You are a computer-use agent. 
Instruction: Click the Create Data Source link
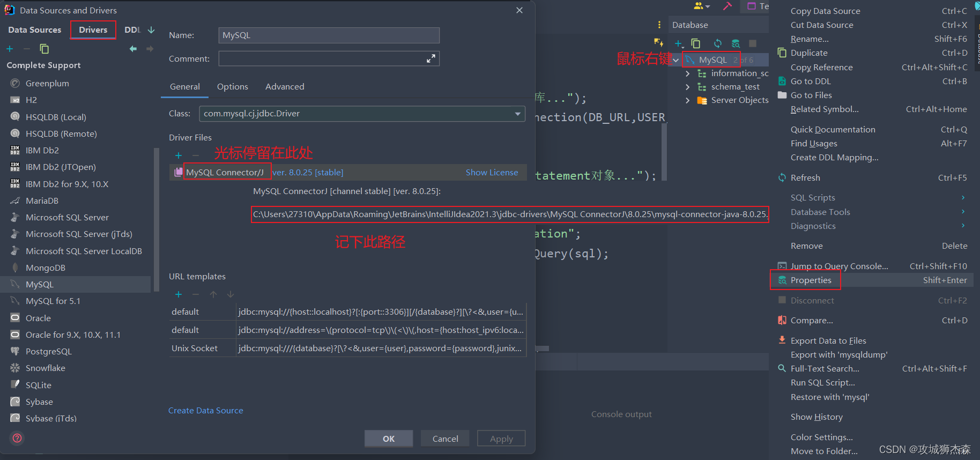pos(206,410)
